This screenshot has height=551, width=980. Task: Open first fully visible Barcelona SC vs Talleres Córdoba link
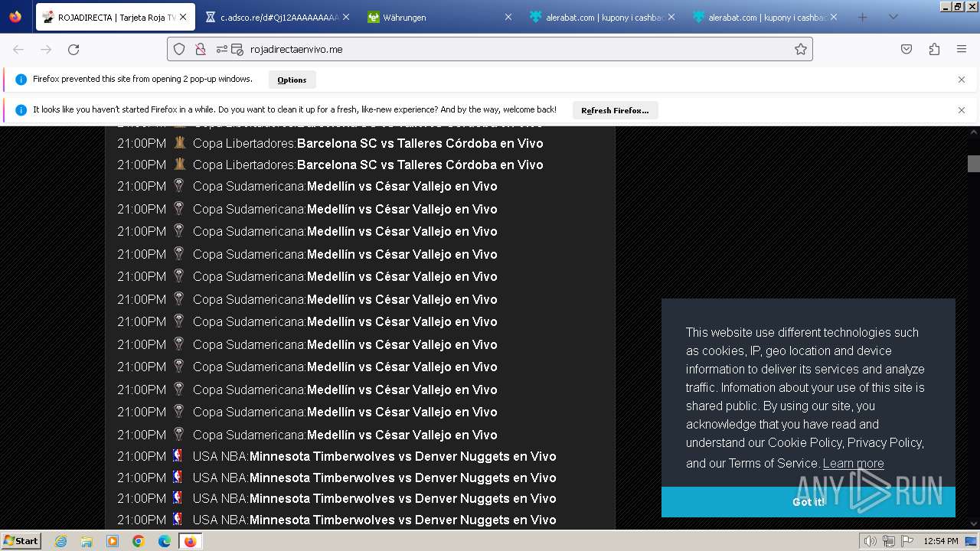420,143
